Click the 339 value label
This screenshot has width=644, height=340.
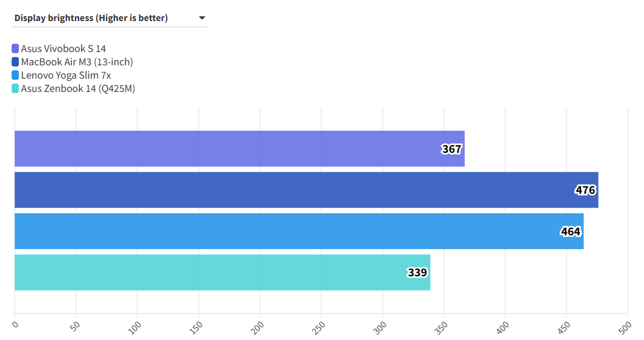tap(418, 272)
